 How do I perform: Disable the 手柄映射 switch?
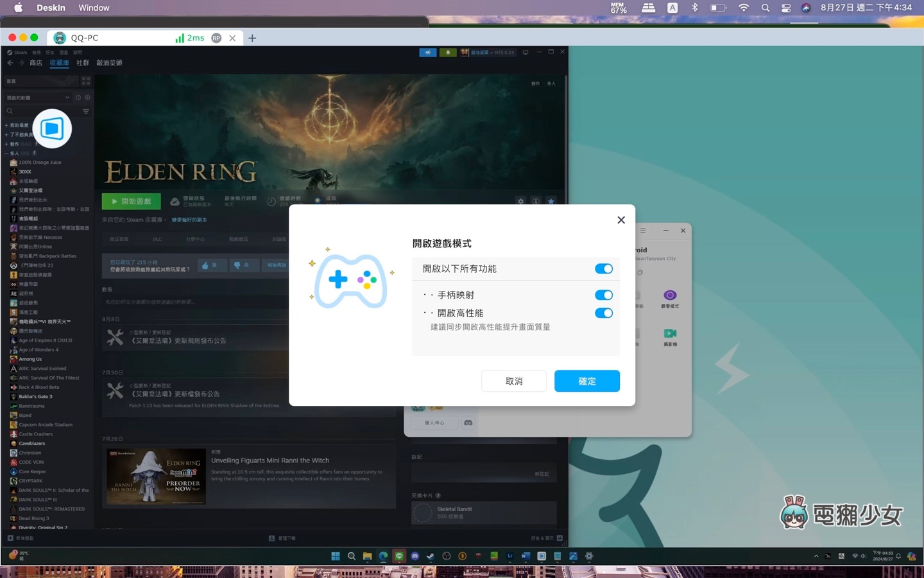603,295
